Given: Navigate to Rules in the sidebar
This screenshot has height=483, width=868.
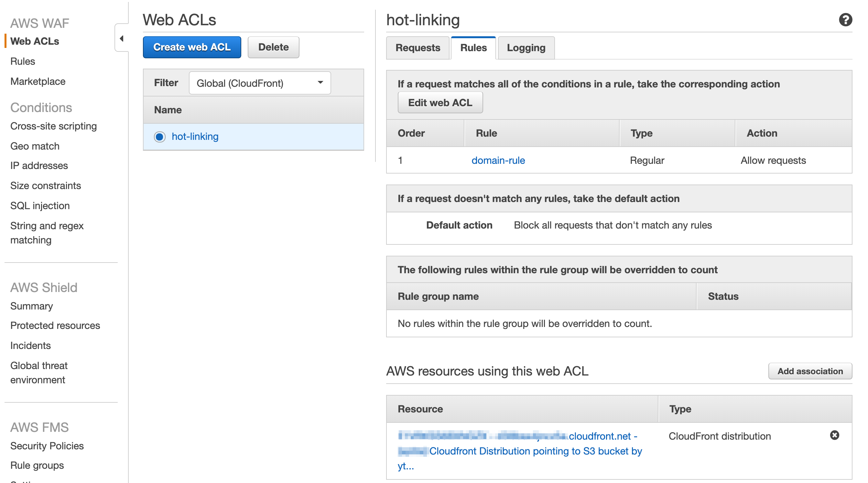Looking at the screenshot, I should coord(23,61).
